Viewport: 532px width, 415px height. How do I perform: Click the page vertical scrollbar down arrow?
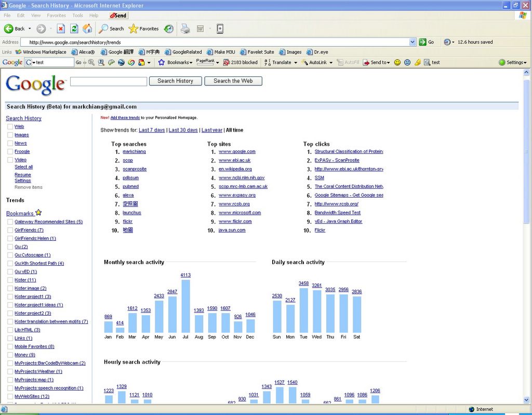[x=526, y=400]
